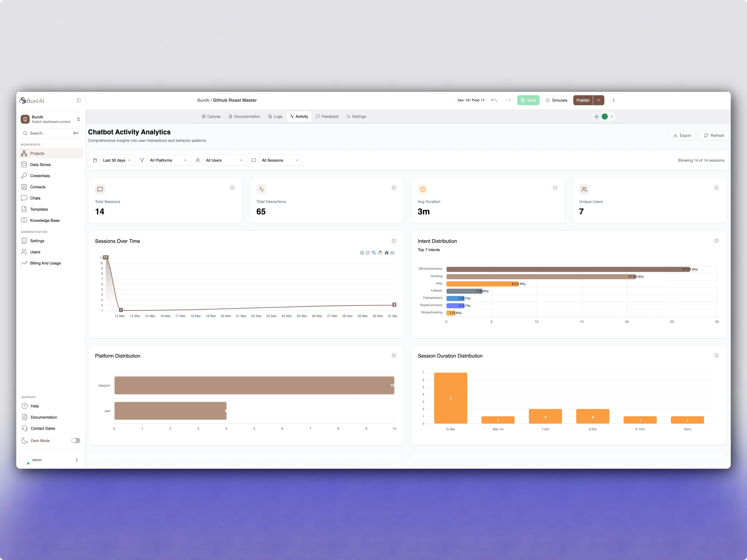Open the Intent Distribution info icon
The image size is (747, 560).
pyautogui.click(x=717, y=241)
